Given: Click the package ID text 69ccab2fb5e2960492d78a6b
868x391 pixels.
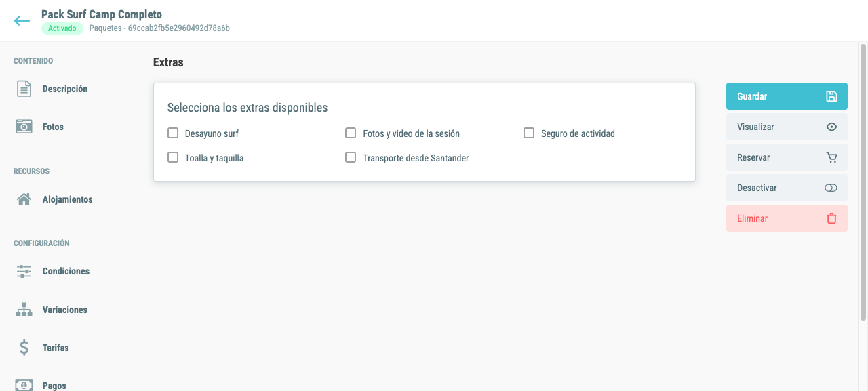Looking at the screenshot, I should coord(179,28).
